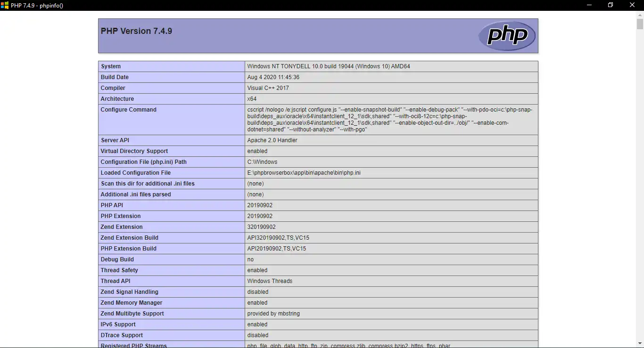
Task: Click the 'DTrace Support' label
Action: pos(122,335)
